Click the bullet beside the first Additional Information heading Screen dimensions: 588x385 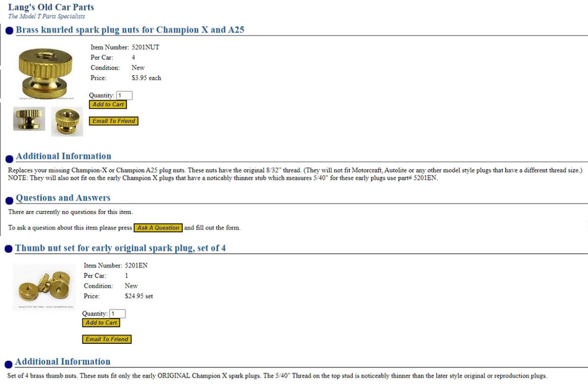9,159
